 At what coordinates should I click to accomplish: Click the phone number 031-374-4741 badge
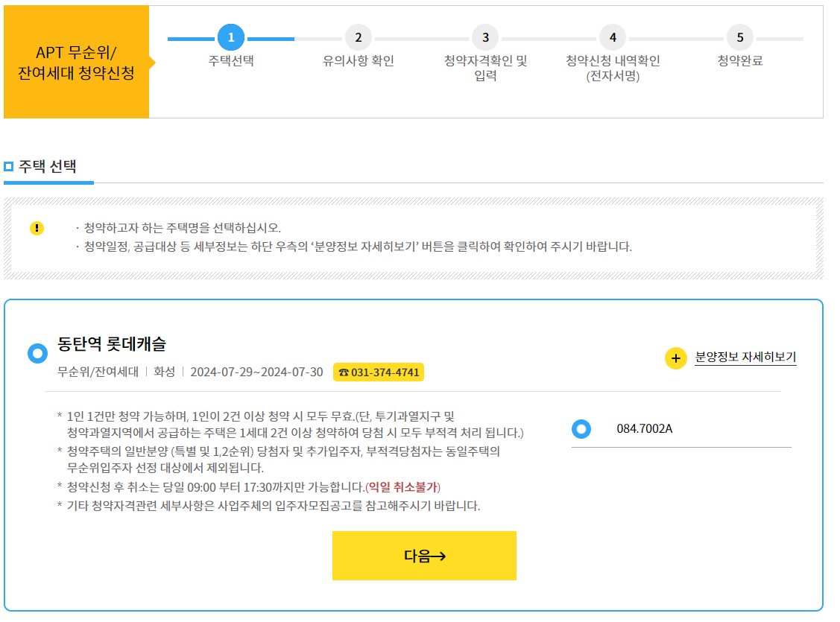[x=379, y=372]
